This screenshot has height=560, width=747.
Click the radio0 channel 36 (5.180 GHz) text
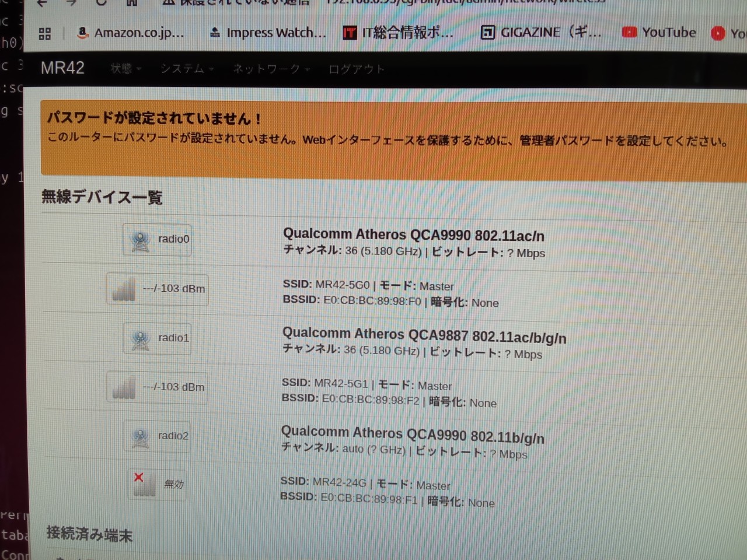tap(352, 250)
